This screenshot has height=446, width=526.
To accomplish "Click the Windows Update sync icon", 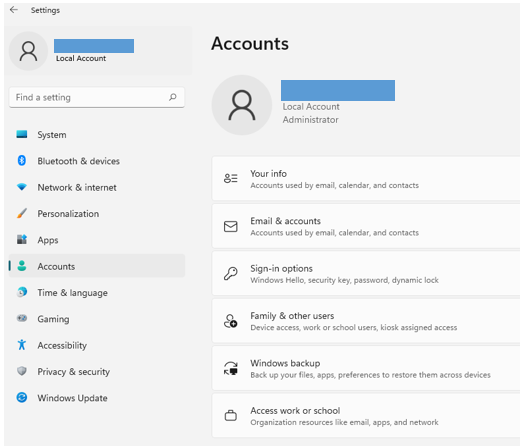I will tap(22, 397).
